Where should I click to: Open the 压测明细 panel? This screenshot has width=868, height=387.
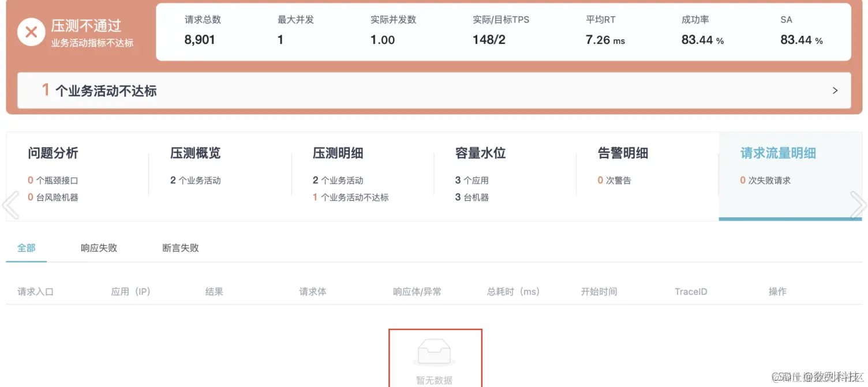[336, 153]
